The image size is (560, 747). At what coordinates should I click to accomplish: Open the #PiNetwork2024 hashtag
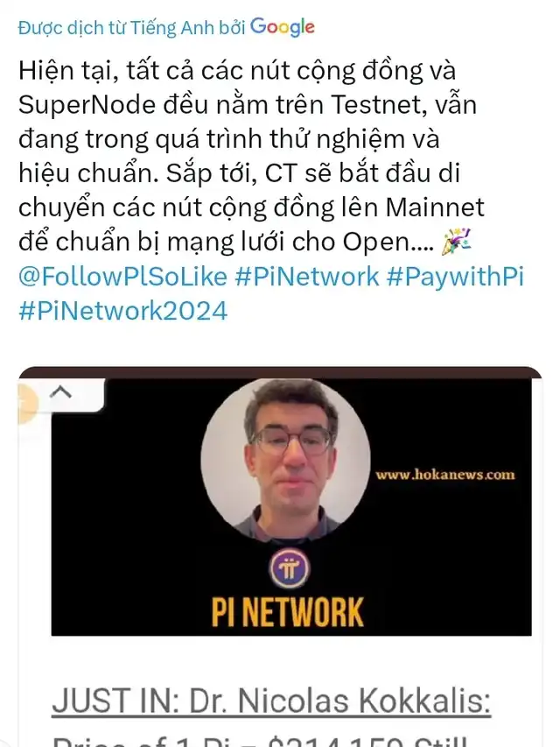[122, 311]
